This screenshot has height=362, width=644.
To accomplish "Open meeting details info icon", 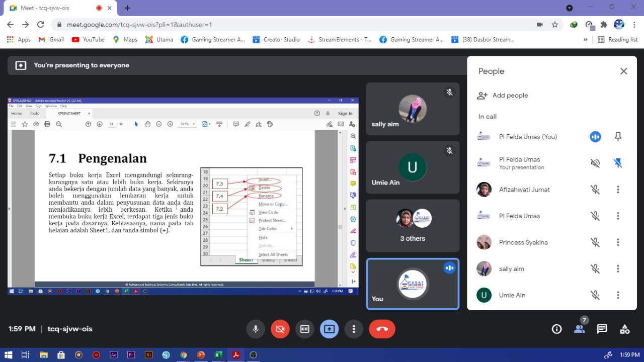I will coord(556,329).
